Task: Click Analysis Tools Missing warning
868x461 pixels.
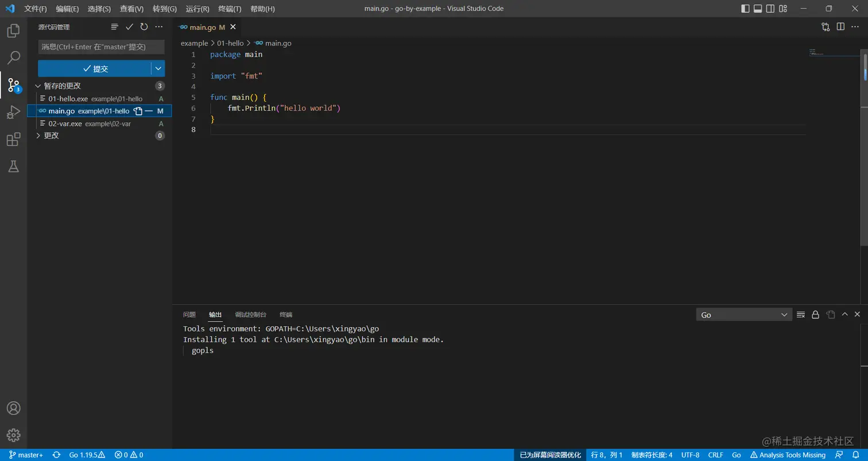Action: tap(788, 455)
